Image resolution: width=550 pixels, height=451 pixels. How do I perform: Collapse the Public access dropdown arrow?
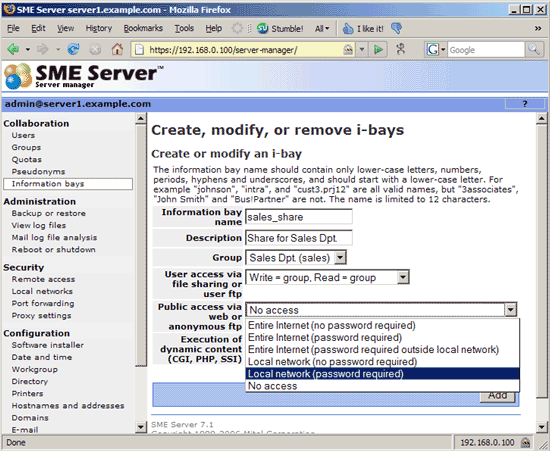[x=510, y=310]
